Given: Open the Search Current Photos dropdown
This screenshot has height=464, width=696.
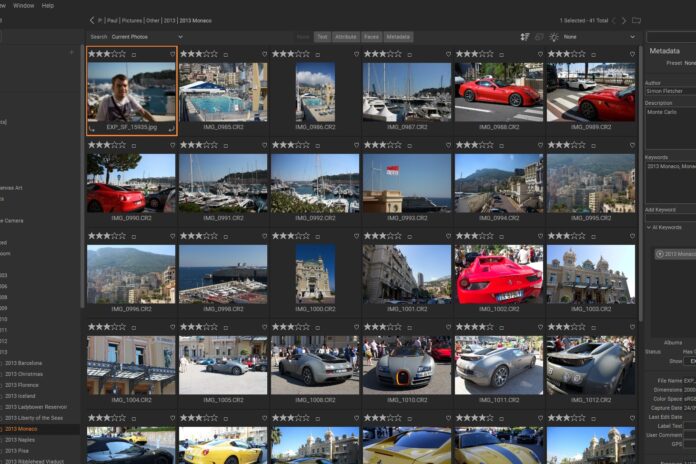Looking at the screenshot, I should 147,37.
